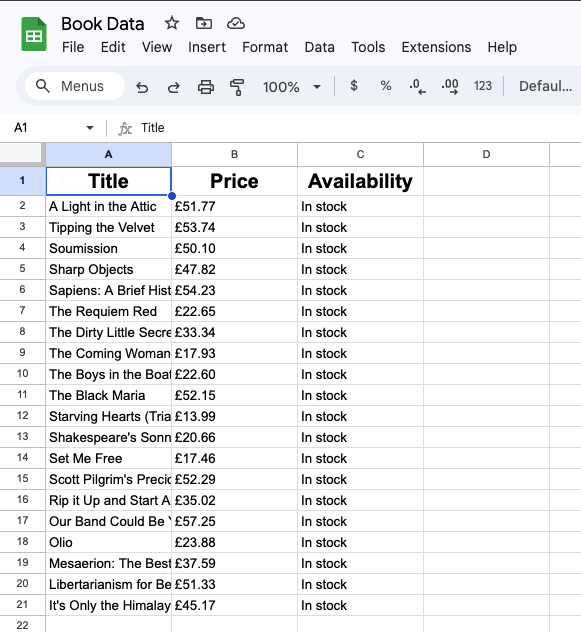Increase decimal places button

point(450,86)
